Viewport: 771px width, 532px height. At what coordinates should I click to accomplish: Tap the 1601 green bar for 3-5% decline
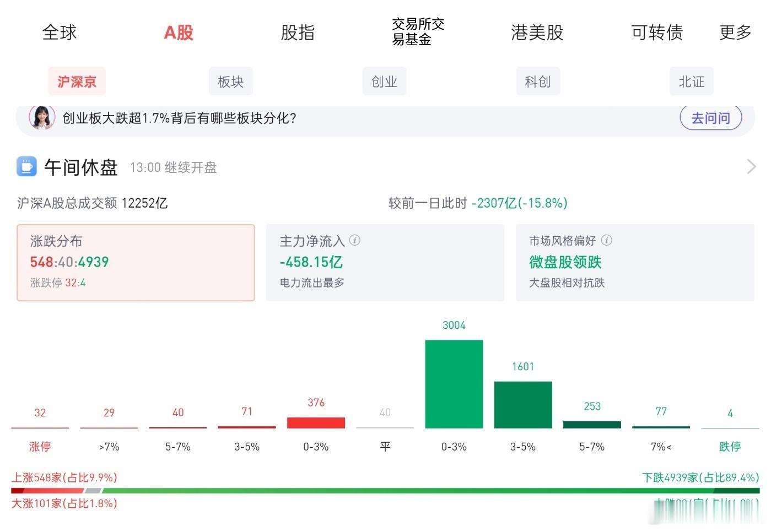tap(523, 405)
